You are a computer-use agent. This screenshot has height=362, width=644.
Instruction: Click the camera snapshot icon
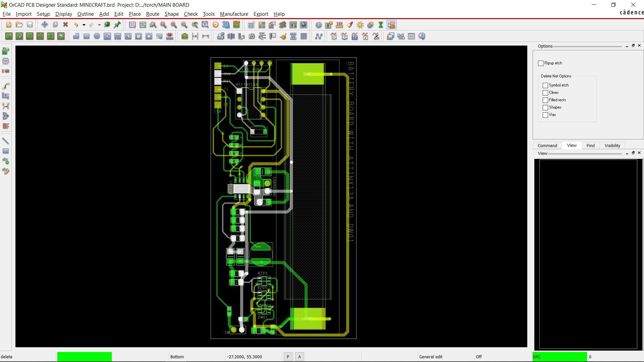click(x=252, y=36)
